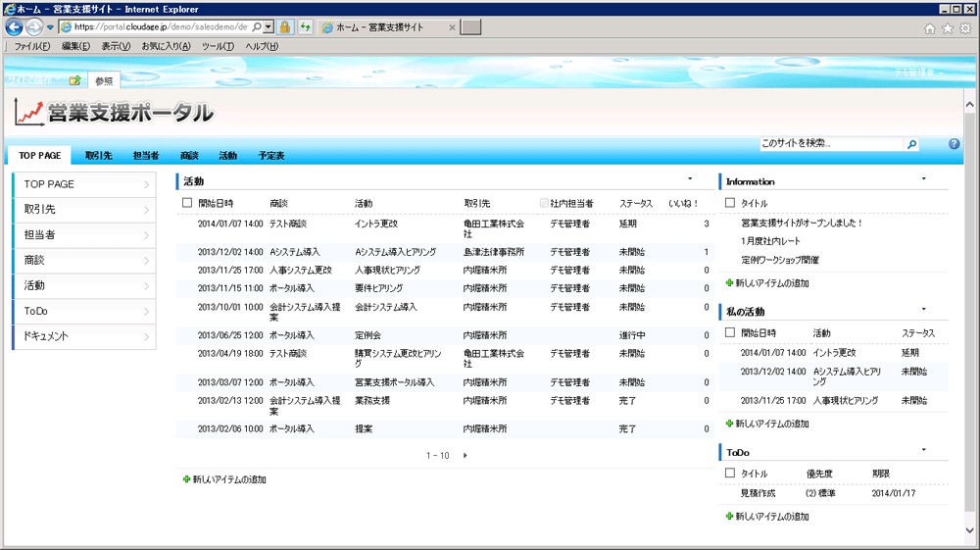This screenshot has width=980, height=550.
Task: Open the ツール menu in the menu bar
Action: pos(217,46)
